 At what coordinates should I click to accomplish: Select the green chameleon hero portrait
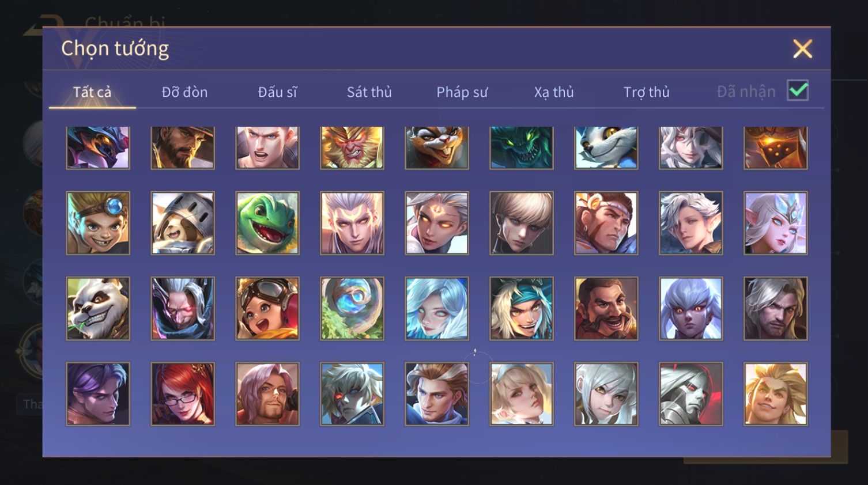267,223
